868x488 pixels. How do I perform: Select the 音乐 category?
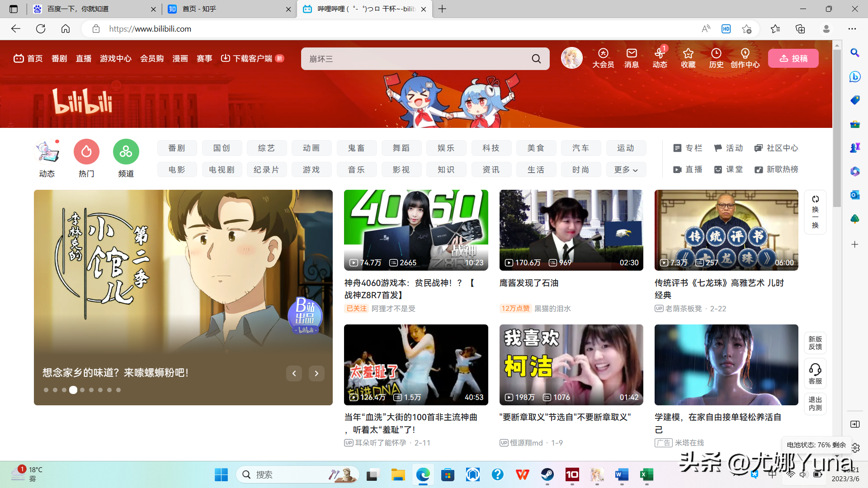[356, 169]
